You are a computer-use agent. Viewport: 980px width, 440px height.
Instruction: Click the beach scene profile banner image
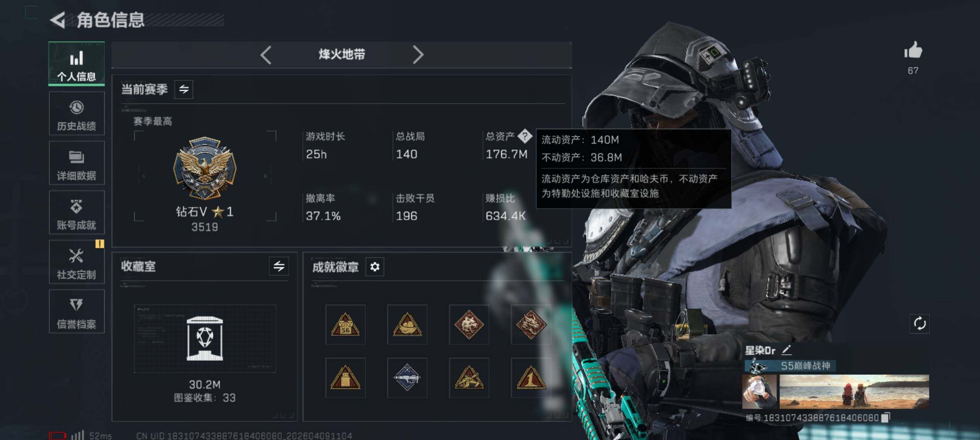854,392
